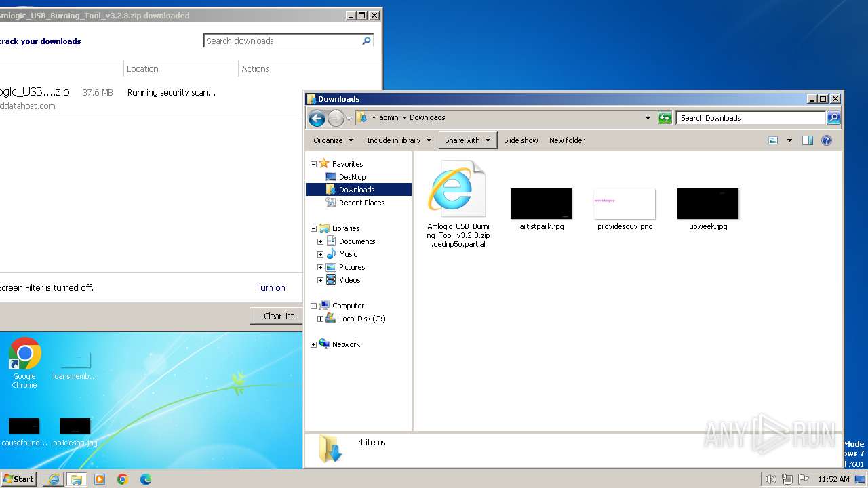
Task: Expand the Pictures library node
Action: tap(320, 267)
